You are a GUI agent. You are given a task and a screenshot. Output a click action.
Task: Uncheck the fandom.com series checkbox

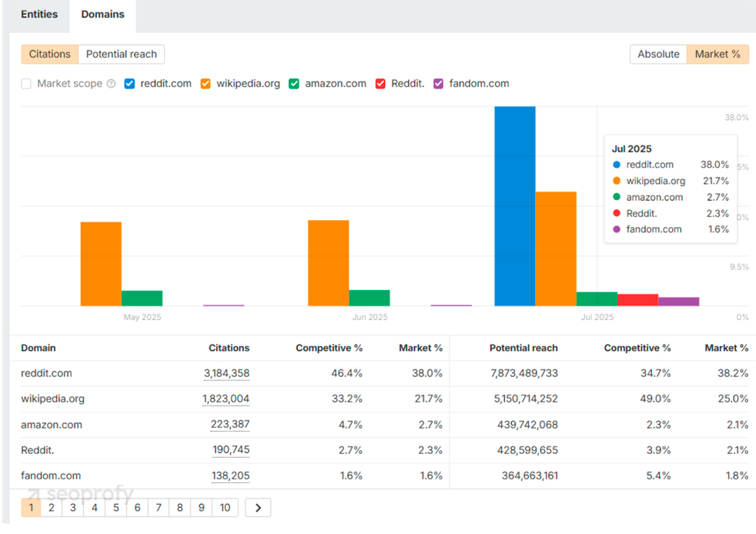(438, 84)
